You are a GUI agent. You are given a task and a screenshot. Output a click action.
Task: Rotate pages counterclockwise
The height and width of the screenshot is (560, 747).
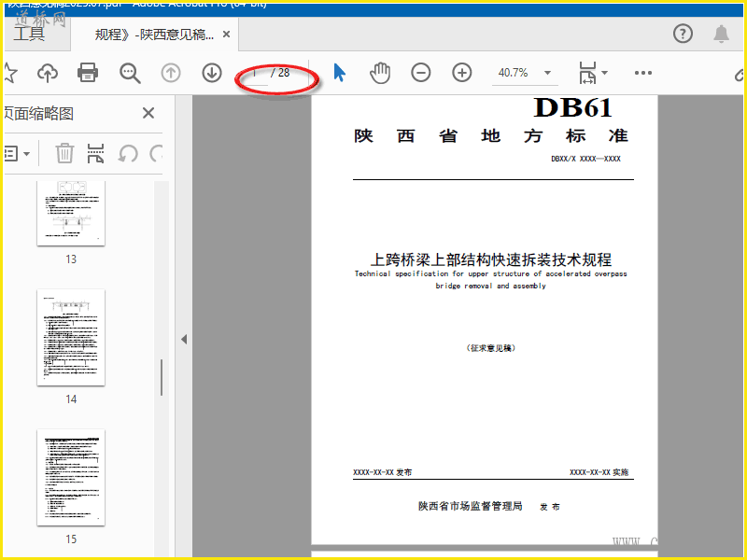[x=128, y=154]
